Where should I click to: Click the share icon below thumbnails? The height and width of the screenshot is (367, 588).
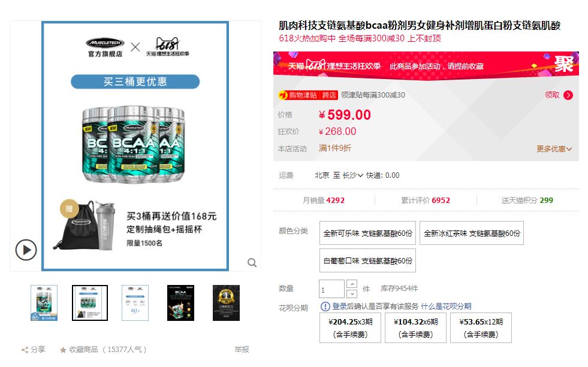(x=25, y=350)
